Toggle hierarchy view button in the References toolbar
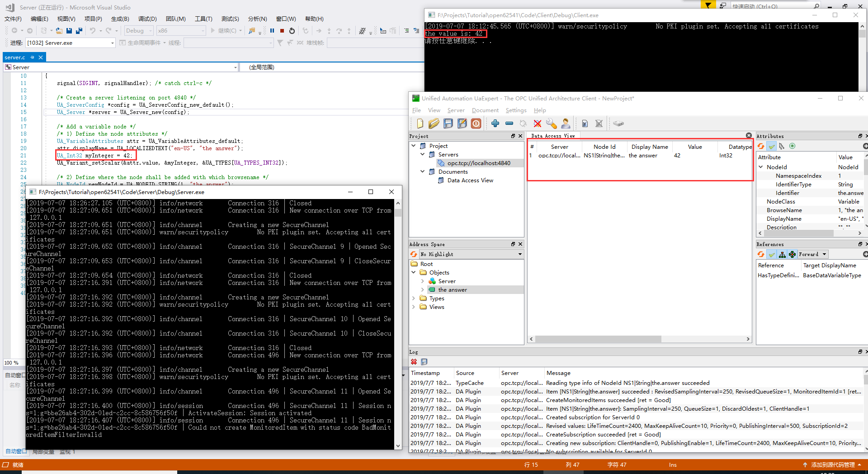The height and width of the screenshot is (474, 868). click(x=782, y=254)
